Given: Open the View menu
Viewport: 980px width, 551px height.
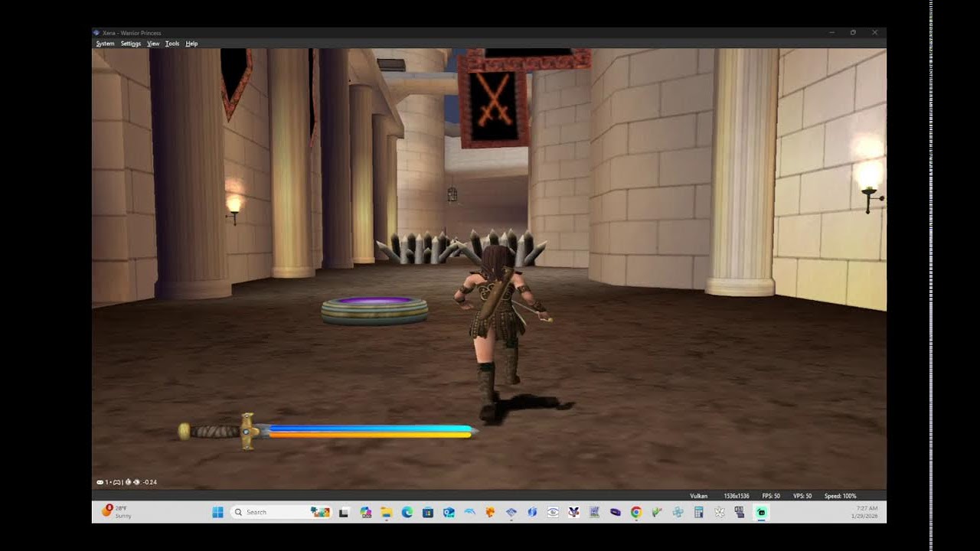Looking at the screenshot, I should tap(153, 44).
